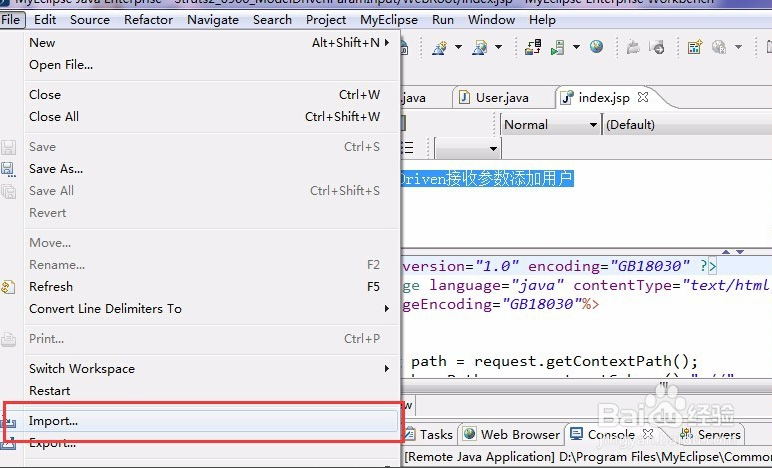Open the Window menu
This screenshot has height=468, width=772.
(x=491, y=20)
